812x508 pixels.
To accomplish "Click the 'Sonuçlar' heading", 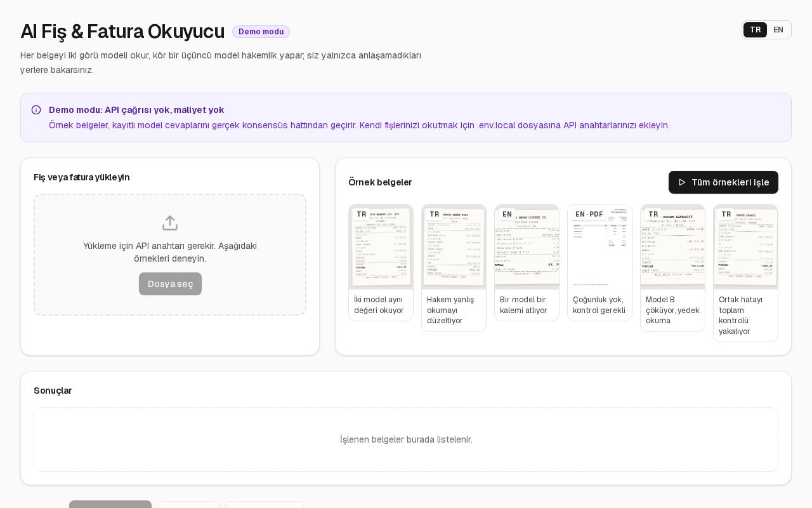I will 53,391.
